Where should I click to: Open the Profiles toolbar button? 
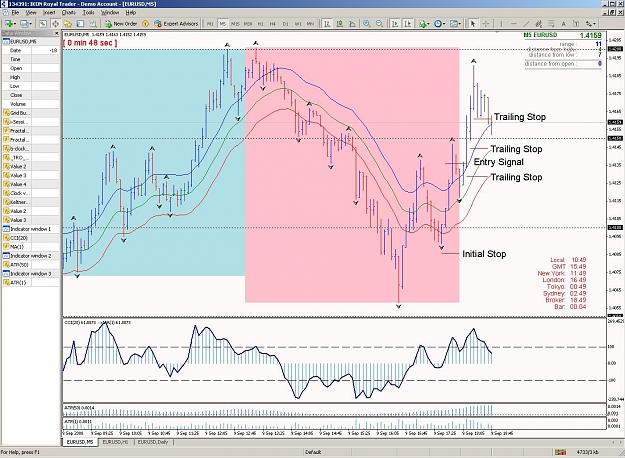tap(26, 24)
